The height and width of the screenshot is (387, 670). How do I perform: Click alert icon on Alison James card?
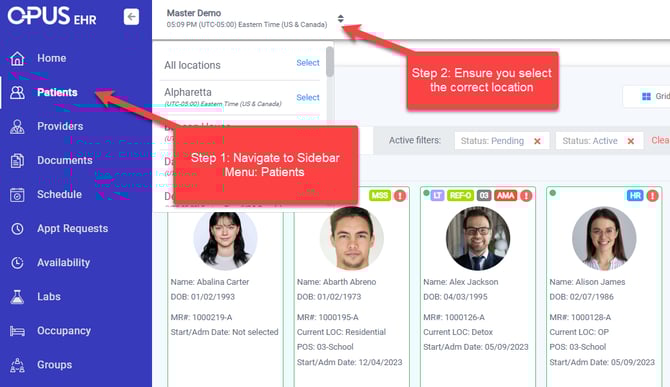point(652,196)
